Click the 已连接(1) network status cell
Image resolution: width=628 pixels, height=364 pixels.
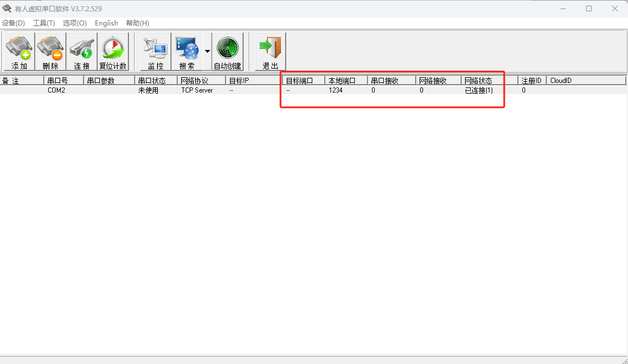point(479,90)
